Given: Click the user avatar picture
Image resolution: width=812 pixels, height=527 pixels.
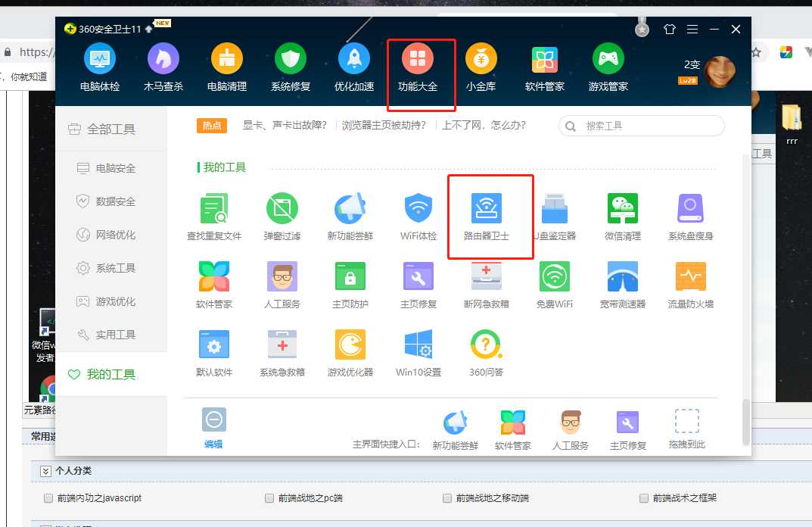Looking at the screenshot, I should (x=720, y=71).
